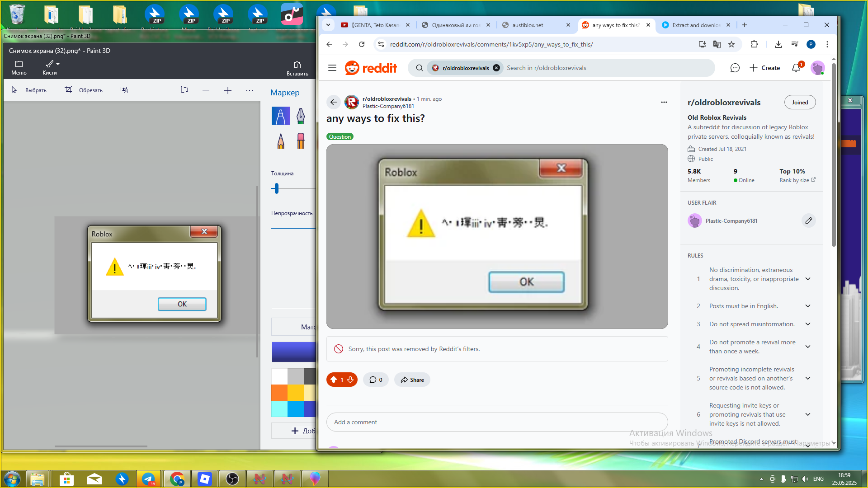
Task: Pick the orange color swatch in Paint 3D
Action: click(x=279, y=392)
